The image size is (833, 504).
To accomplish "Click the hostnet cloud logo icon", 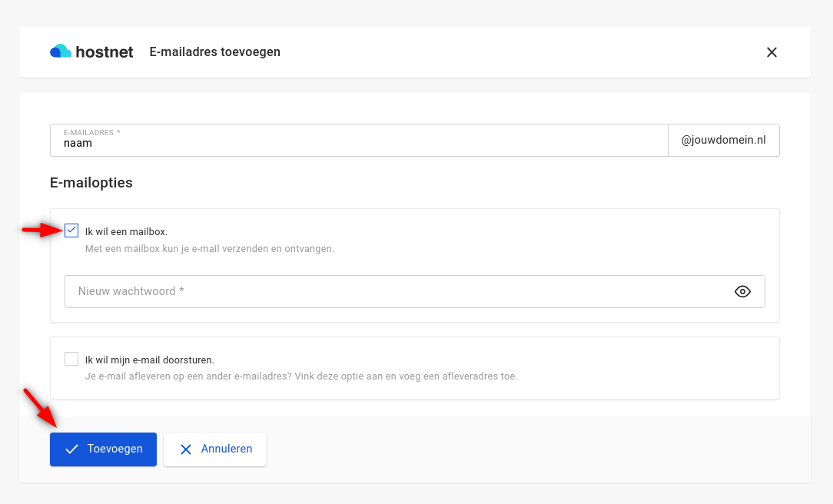I will point(61,51).
